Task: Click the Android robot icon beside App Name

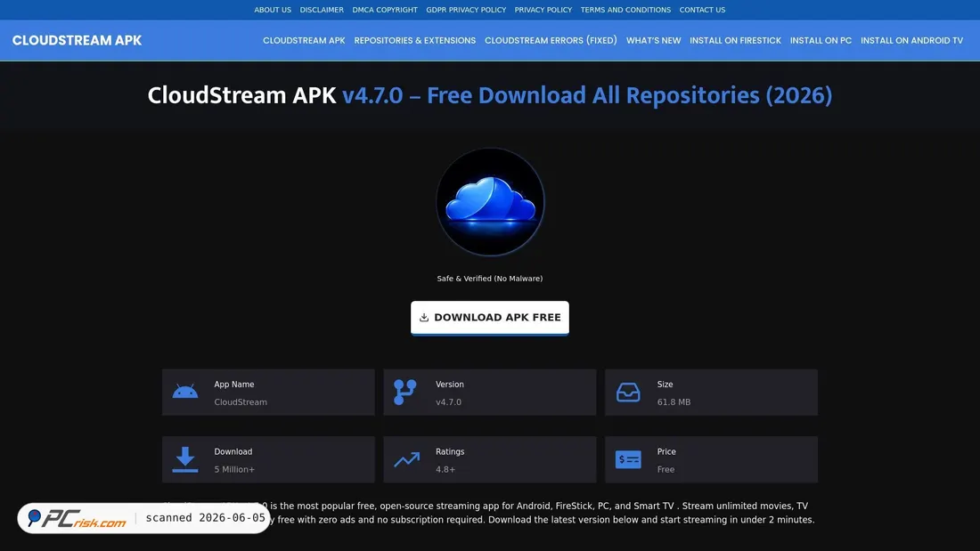Action: coord(185,392)
